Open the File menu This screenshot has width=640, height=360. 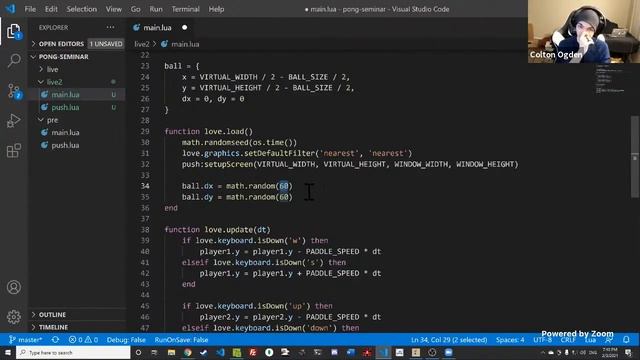pyautogui.click(x=30, y=9)
